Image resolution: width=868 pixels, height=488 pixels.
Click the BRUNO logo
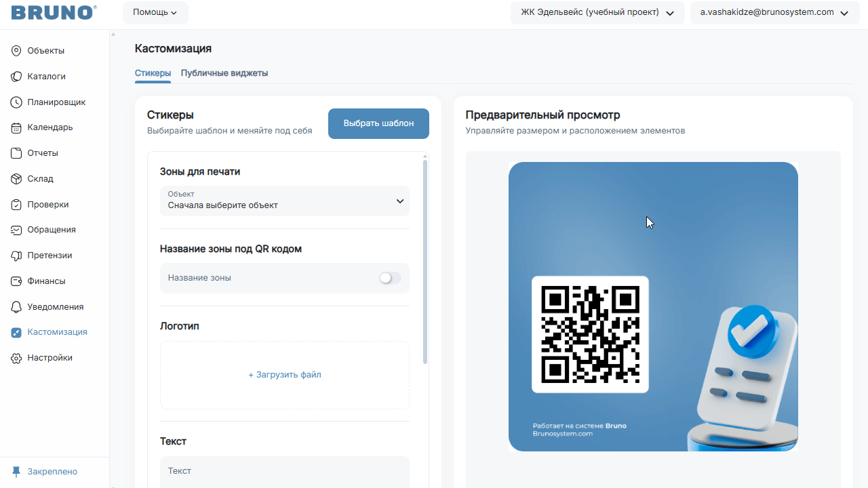click(54, 12)
